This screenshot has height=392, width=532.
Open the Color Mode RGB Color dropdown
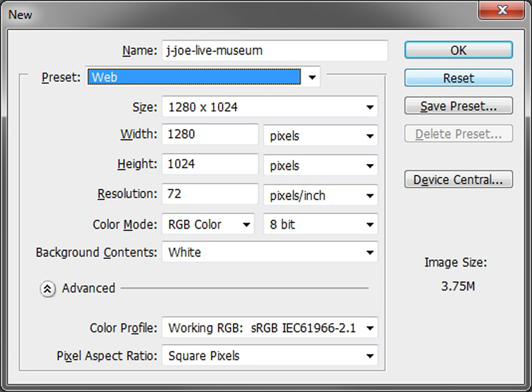208,224
